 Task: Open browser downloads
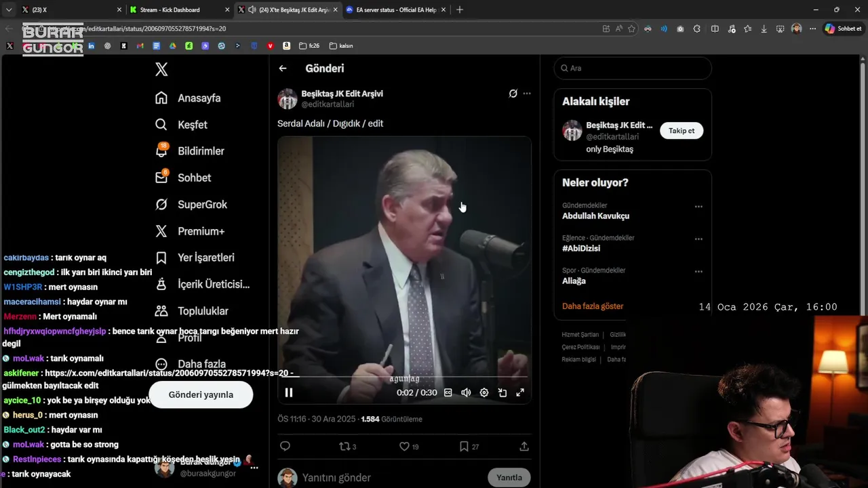pyautogui.click(x=764, y=28)
